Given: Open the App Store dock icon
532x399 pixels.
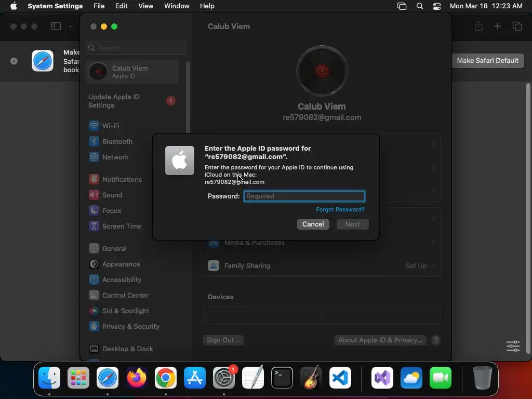Looking at the screenshot, I should click(195, 378).
